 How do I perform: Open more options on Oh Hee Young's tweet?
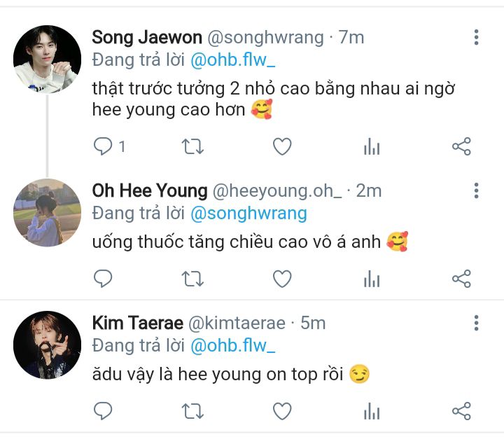pyautogui.click(x=476, y=190)
